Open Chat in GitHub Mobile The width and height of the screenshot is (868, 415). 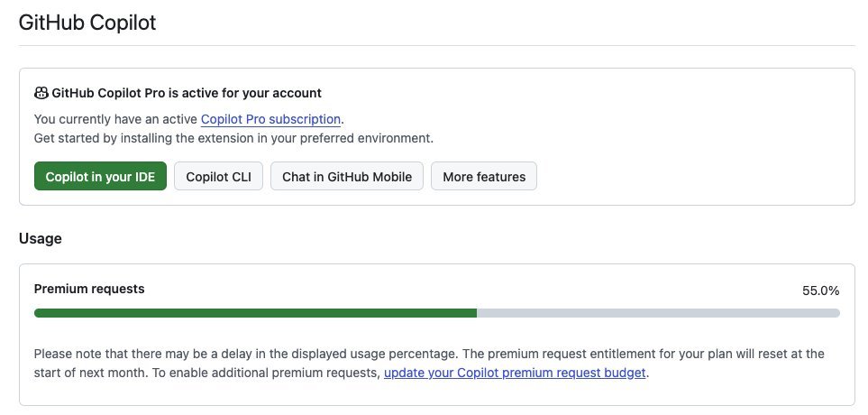point(347,176)
